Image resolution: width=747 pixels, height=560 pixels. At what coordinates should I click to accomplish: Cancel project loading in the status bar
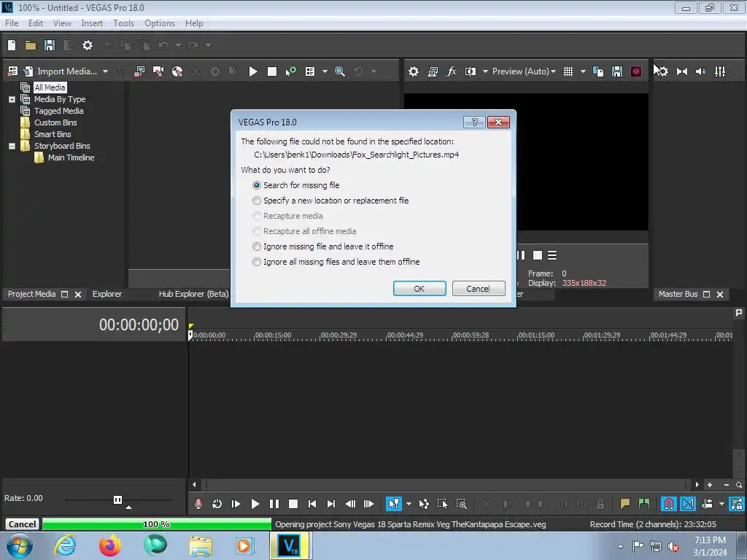[22, 524]
